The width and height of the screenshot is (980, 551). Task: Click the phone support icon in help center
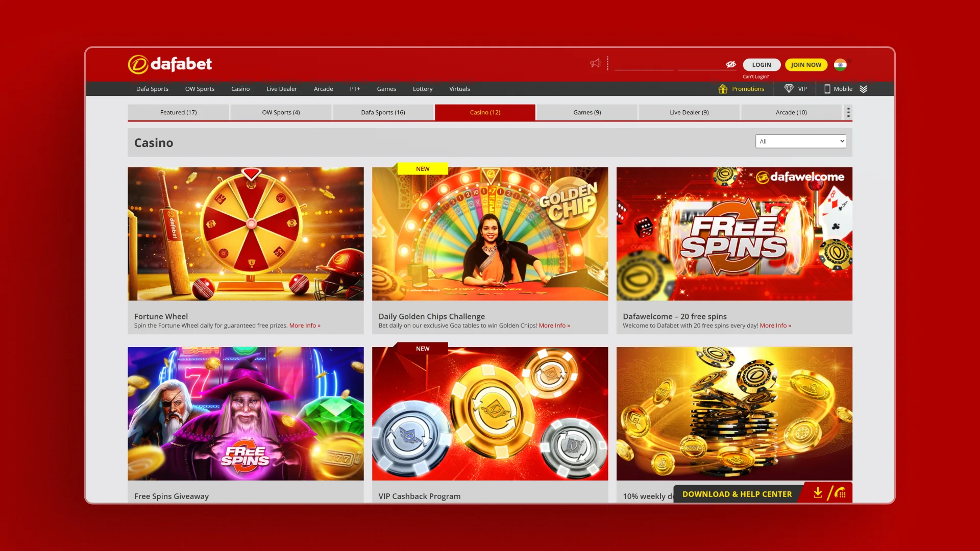pyautogui.click(x=840, y=493)
